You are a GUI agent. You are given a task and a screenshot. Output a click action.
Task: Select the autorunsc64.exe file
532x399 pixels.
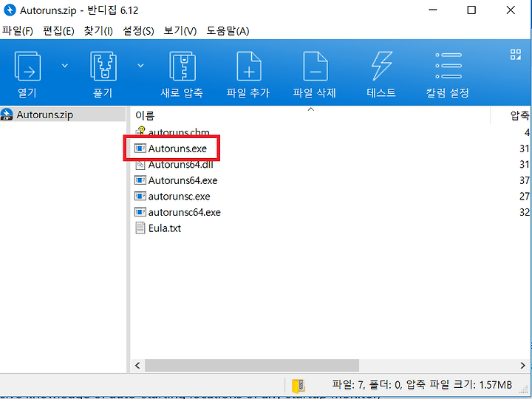(184, 212)
